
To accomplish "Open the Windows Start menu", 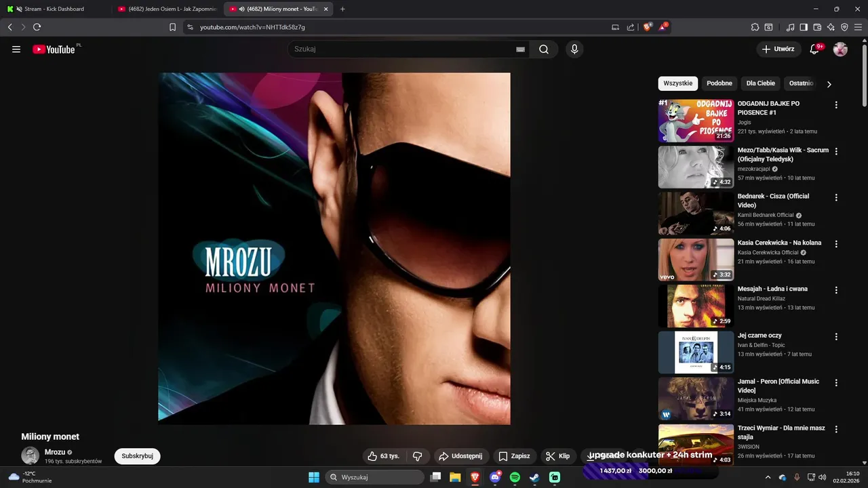I will 314,477.
